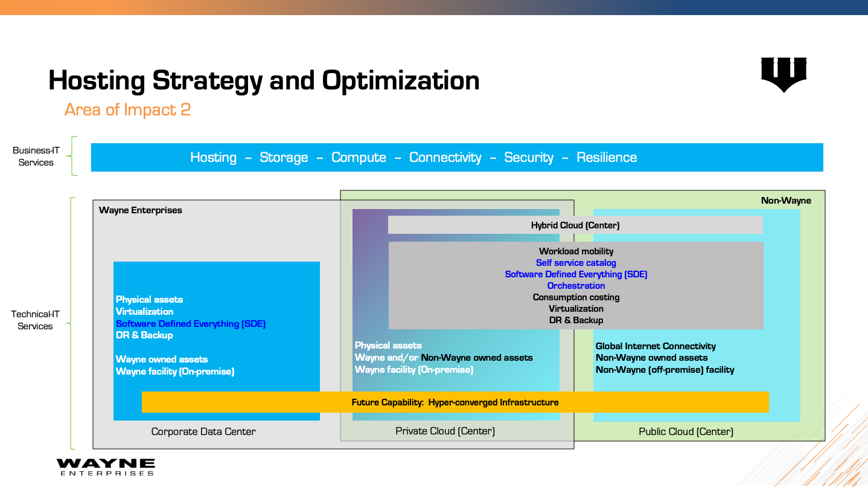Click the "Workload mobility" line
This screenshot has height=487, width=868.
(x=576, y=251)
